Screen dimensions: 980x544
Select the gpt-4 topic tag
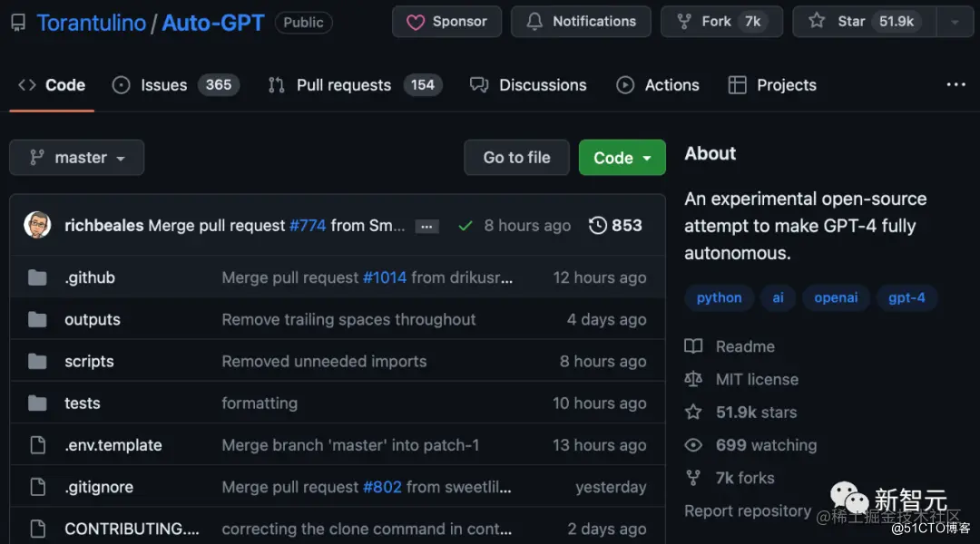906,297
